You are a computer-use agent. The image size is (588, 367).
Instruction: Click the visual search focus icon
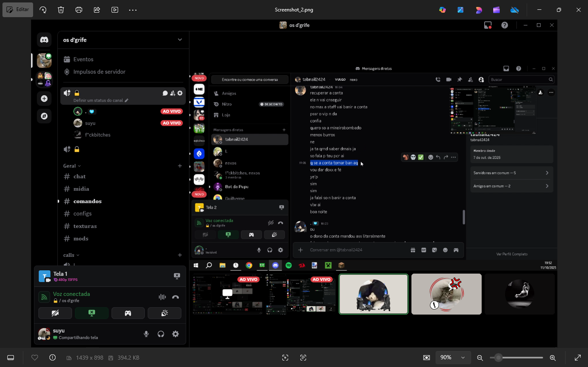pos(285,358)
